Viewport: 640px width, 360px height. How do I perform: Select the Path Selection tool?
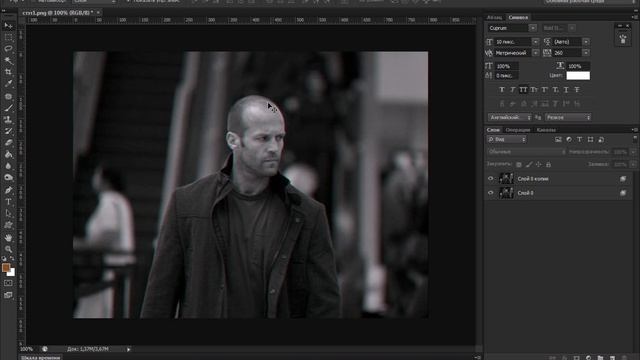pyautogui.click(x=8, y=213)
